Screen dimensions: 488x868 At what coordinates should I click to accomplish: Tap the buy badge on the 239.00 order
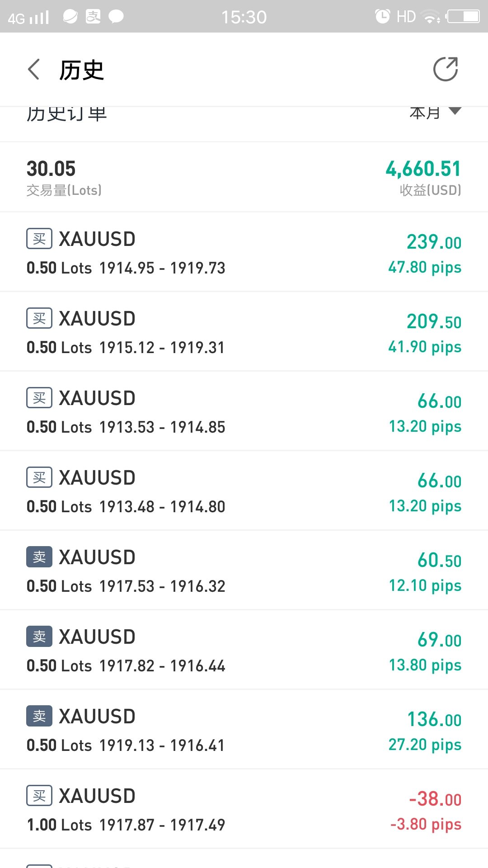point(39,239)
